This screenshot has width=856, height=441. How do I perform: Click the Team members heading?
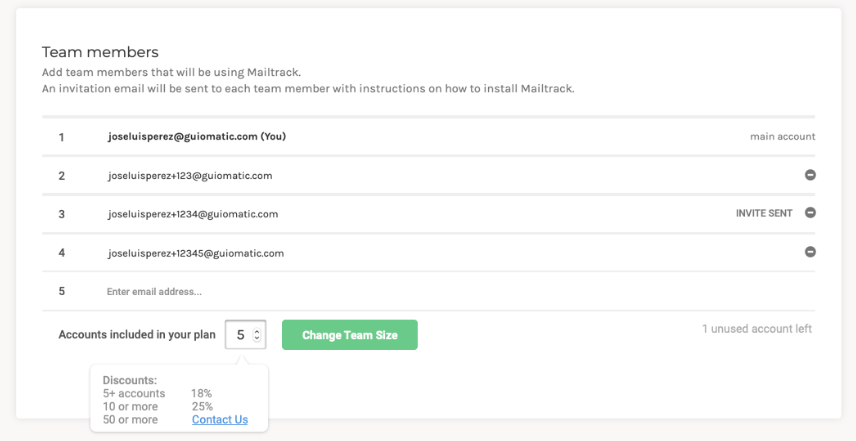coord(100,52)
